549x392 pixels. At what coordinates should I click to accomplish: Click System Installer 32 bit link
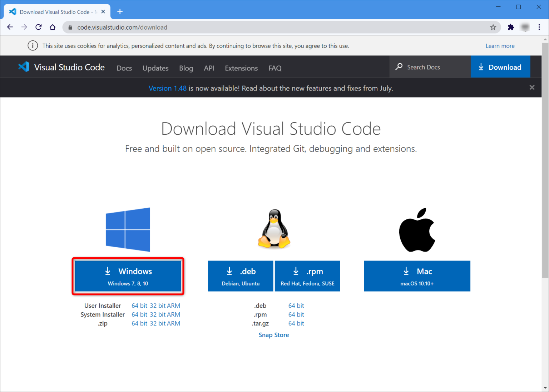158,314
